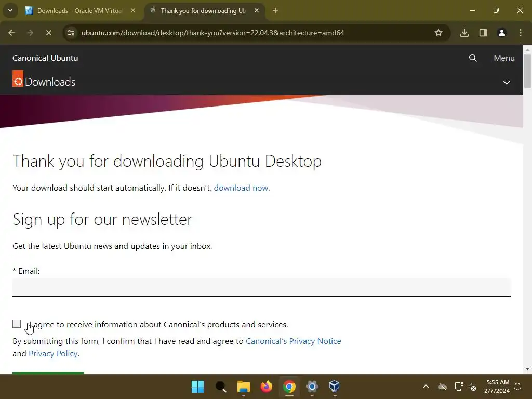Stop loading the page with the X button
The height and width of the screenshot is (399, 532).
point(48,33)
